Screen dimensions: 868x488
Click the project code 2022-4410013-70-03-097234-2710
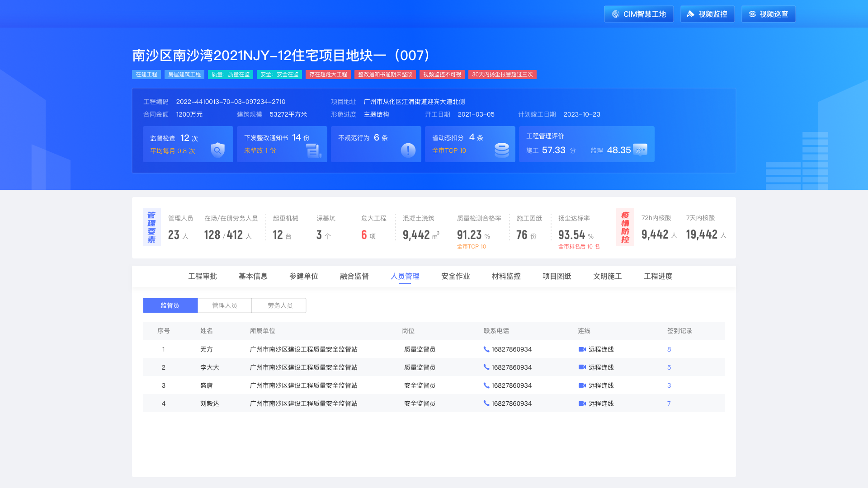click(x=231, y=102)
